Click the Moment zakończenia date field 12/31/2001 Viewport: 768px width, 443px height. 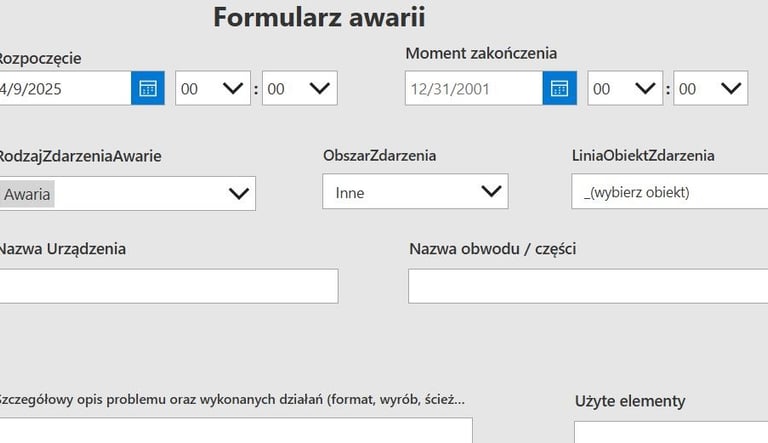tap(474, 88)
